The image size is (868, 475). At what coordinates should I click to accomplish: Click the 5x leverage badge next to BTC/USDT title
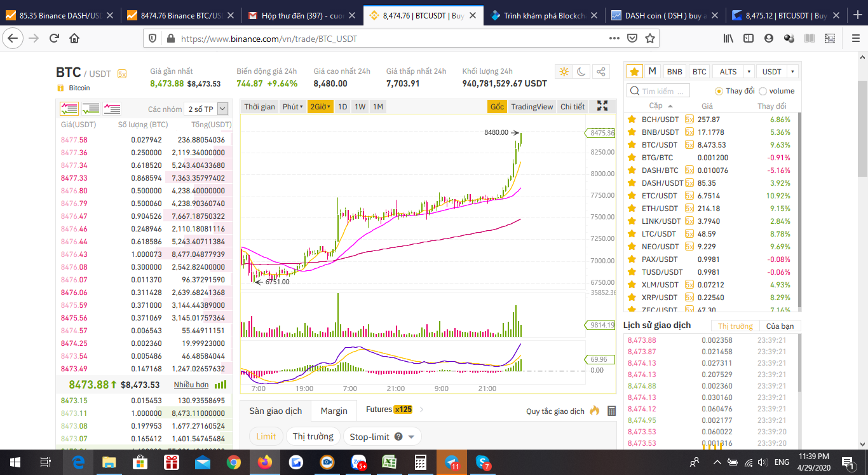coord(122,74)
